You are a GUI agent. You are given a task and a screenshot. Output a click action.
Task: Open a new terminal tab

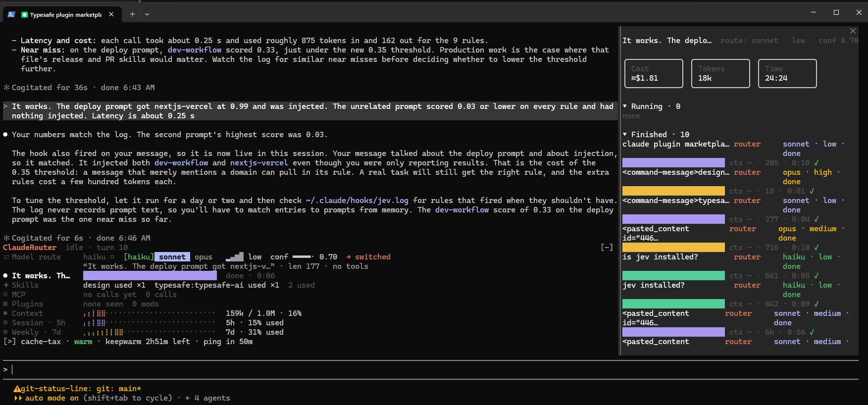(x=132, y=14)
